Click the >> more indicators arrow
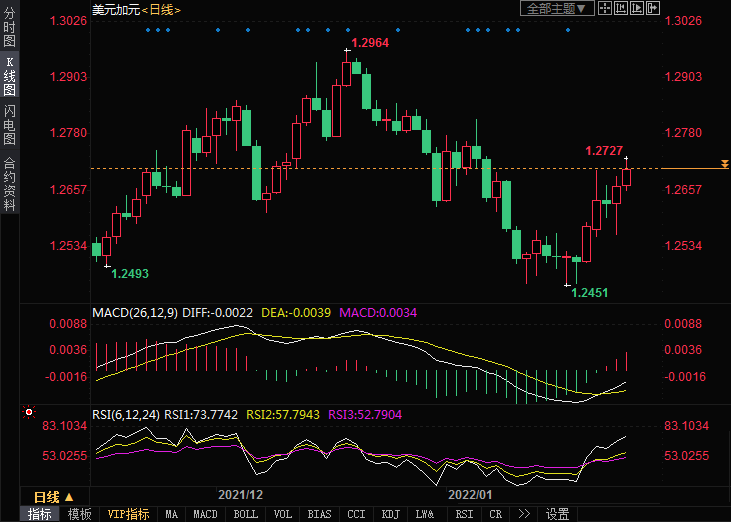This screenshot has height=522, width=731. (523, 514)
